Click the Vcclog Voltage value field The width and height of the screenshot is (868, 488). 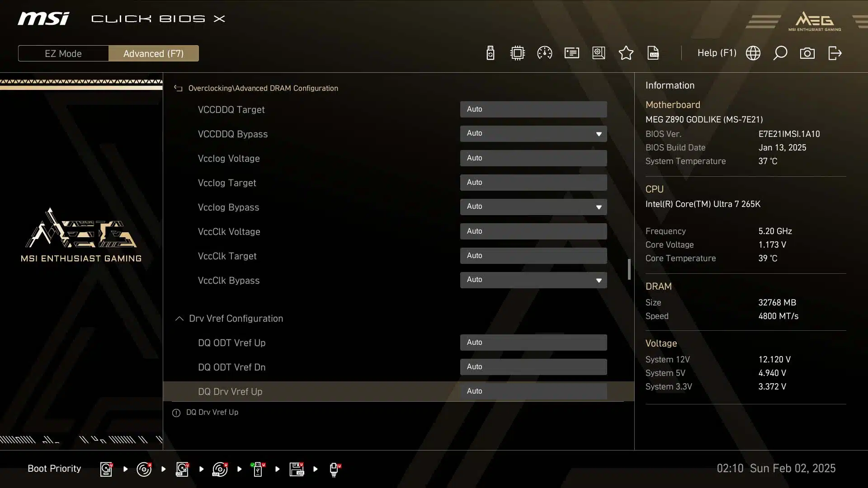point(533,158)
